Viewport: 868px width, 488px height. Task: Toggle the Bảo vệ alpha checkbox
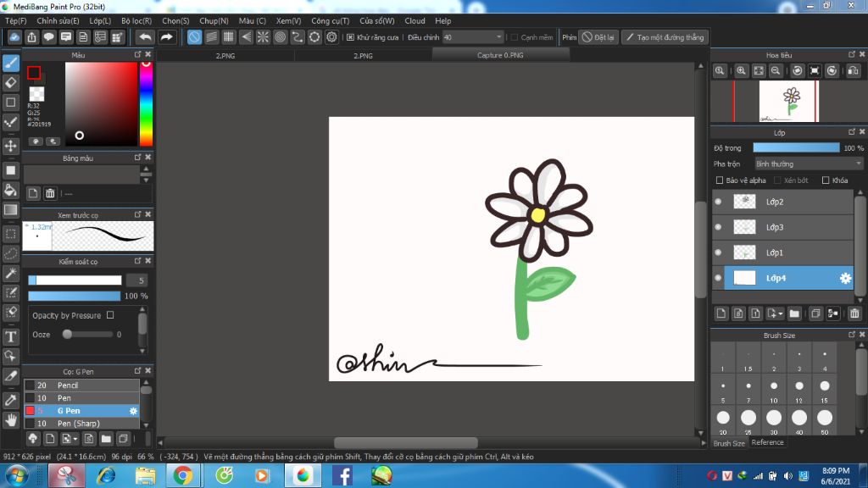pyautogui.click(x=720, y=180)
